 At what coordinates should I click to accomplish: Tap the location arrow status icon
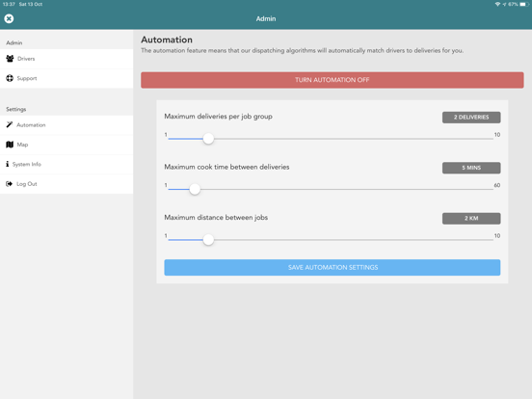(504, 4)
